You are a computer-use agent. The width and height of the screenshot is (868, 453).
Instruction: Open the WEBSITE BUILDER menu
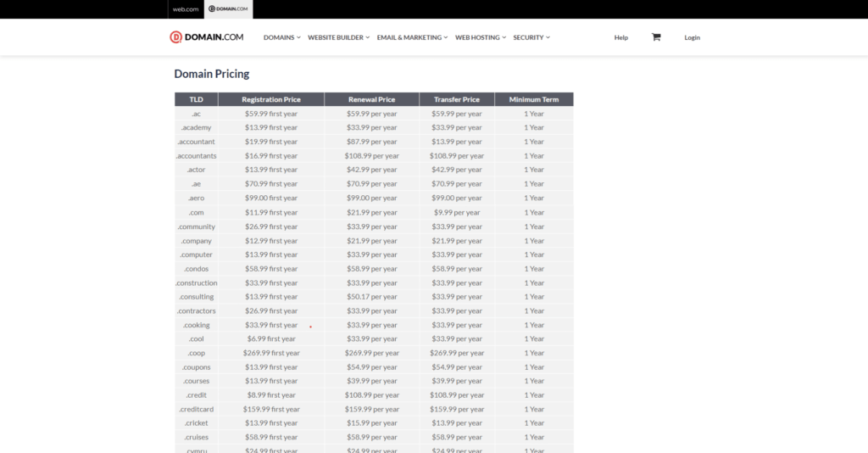point(339,37)
